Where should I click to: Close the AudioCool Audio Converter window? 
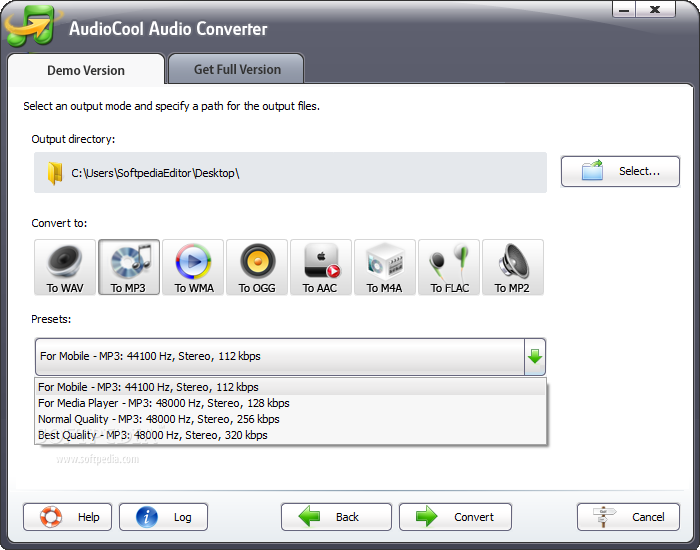pyautogui.click(x=655, y=10)
